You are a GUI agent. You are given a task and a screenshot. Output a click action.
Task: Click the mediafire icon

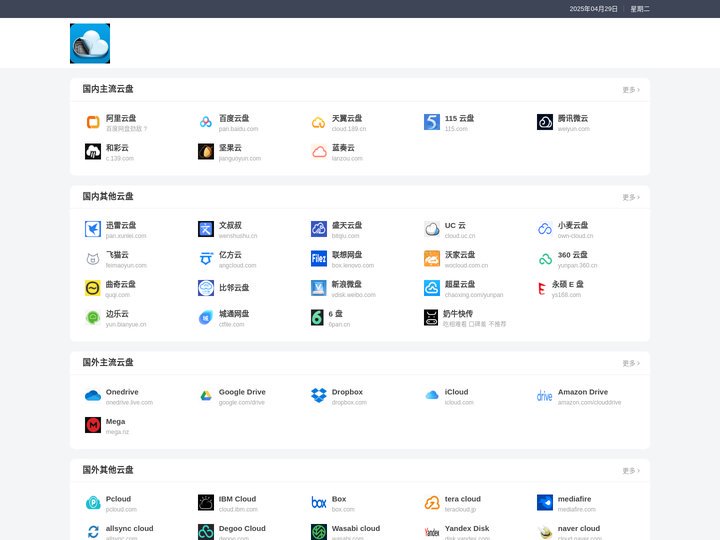pyautogui.click(x=545, y=503)
